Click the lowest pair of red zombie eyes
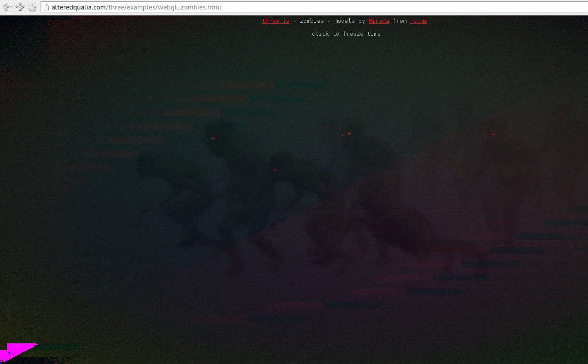 [x=275, y=170]
